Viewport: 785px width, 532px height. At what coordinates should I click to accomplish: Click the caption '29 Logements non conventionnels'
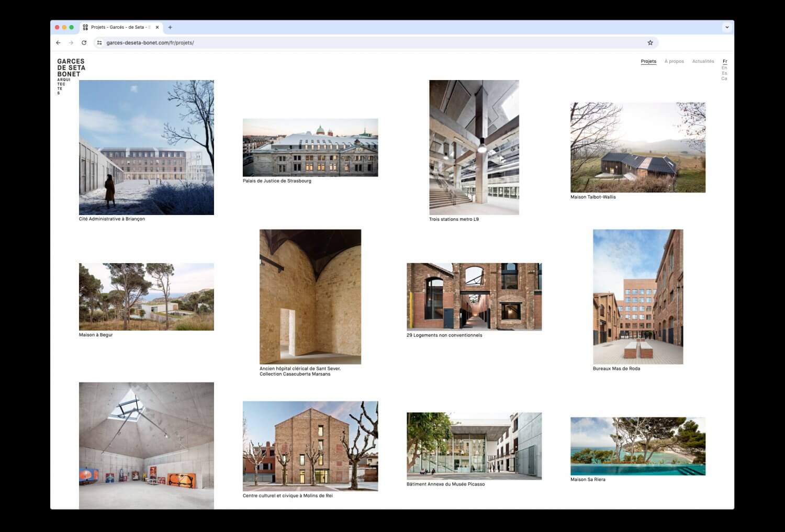(444, 335)
